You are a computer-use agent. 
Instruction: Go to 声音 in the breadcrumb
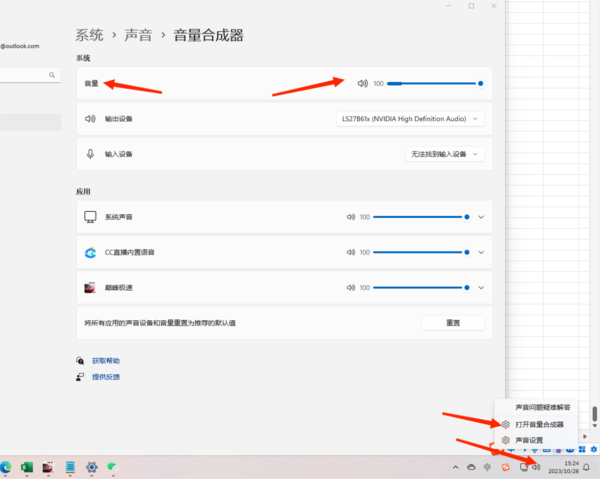click(x=138, y=35)
